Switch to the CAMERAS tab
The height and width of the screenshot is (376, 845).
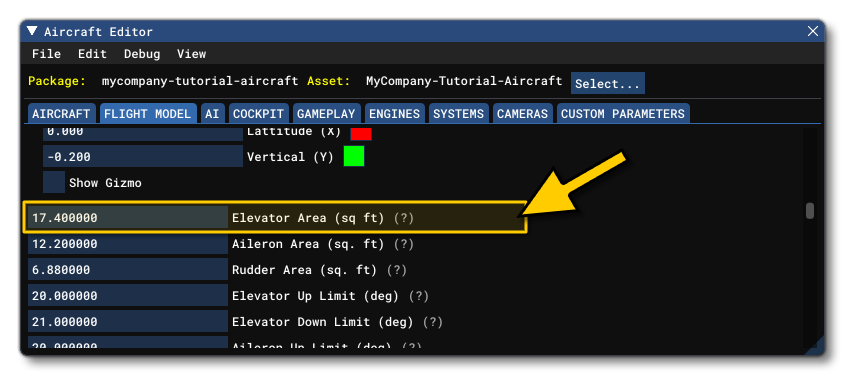pyautogui.click(x=523, y=114)
